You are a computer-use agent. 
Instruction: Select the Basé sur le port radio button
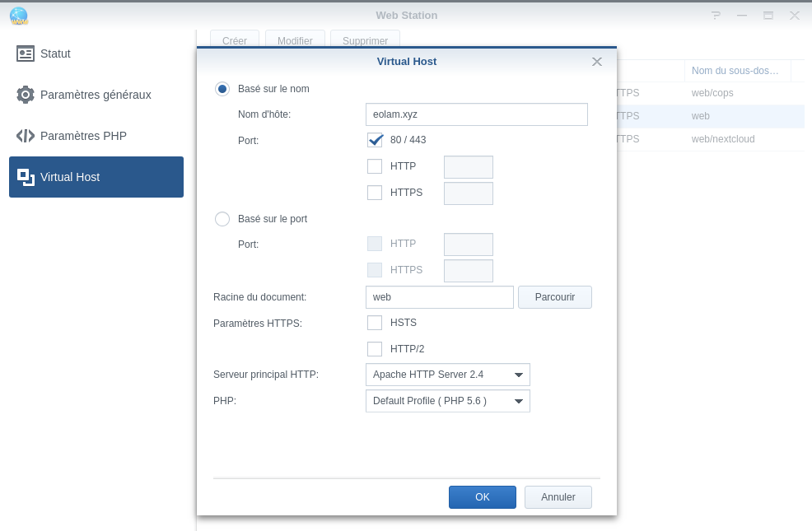[x=222, y=219]
